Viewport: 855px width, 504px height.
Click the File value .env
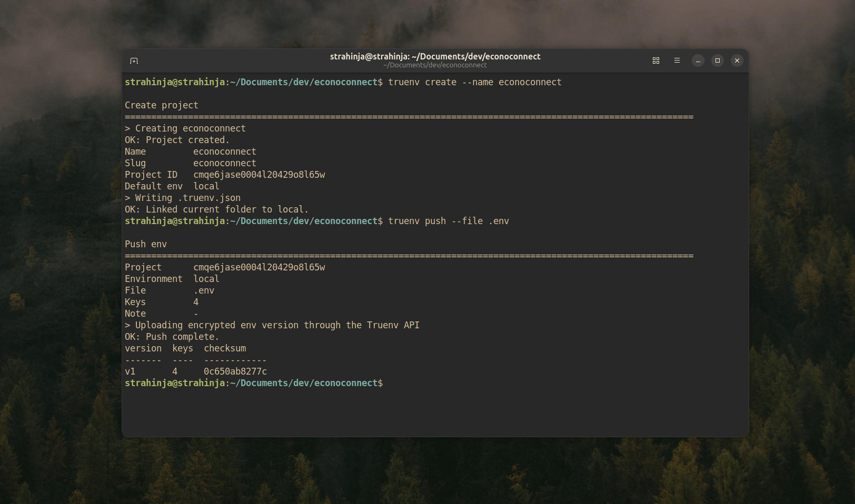204,290
